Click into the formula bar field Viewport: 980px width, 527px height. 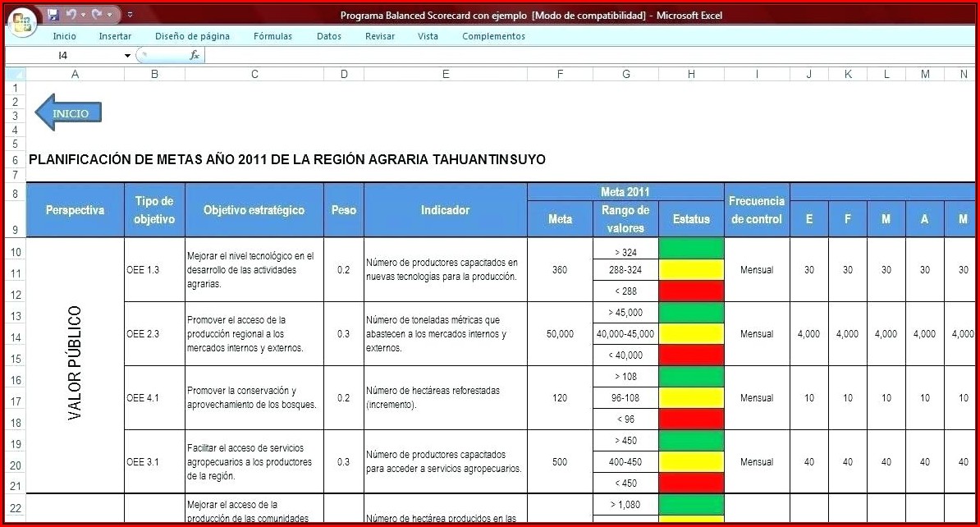(x=575, y=55)
